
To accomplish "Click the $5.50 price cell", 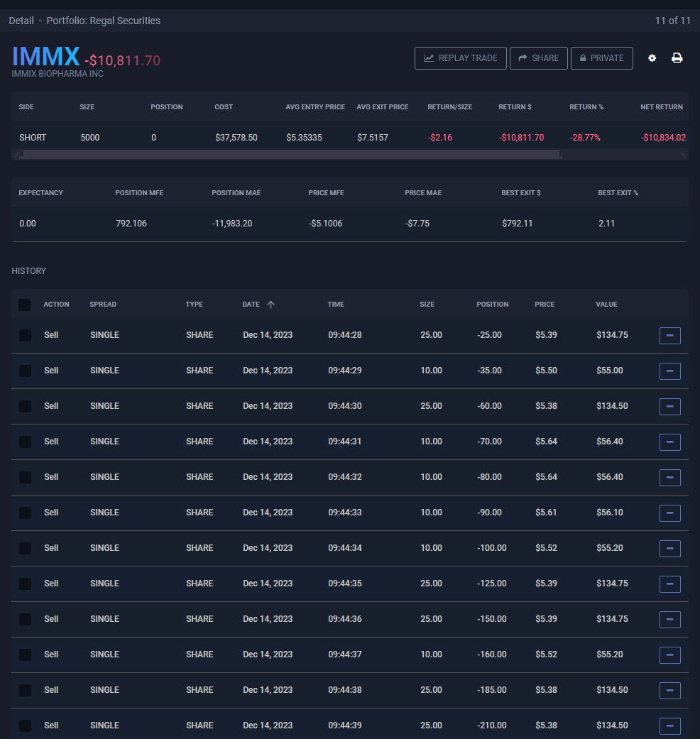I will 546,371.
